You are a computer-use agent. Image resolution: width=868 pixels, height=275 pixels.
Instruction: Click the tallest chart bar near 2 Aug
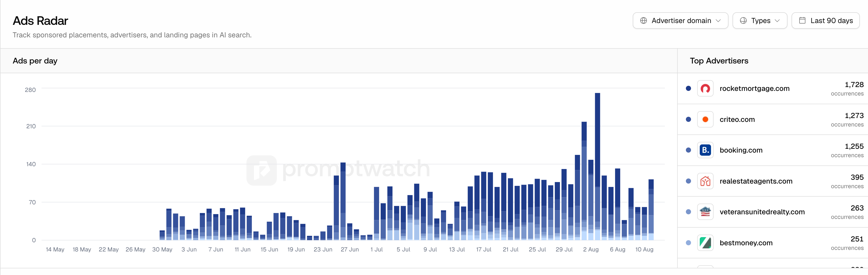click(x=597, y=166)
